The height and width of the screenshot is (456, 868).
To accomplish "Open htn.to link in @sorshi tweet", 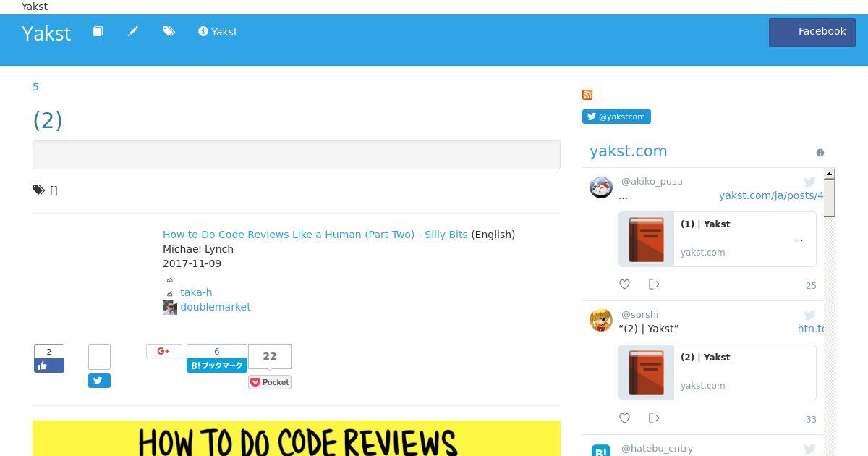I will (x=811, y=329).
